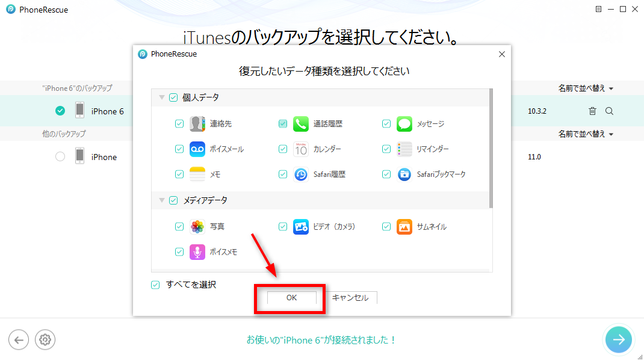Open settings with the gear icon
Viewport: 644px width, 361px height.
tap(45, 340)
